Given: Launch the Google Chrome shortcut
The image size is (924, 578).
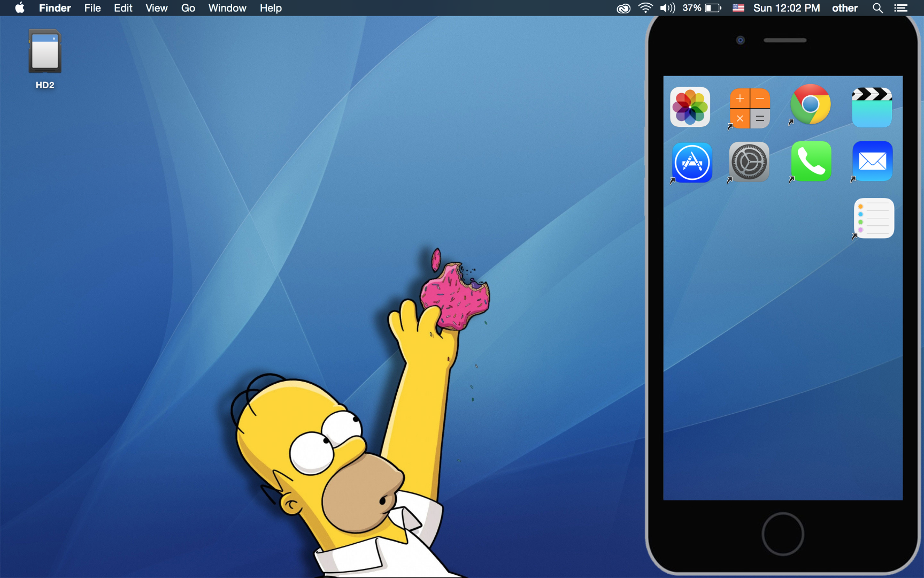Looking at the screenshot, I should pyautogui.click(x=810, y=104).
